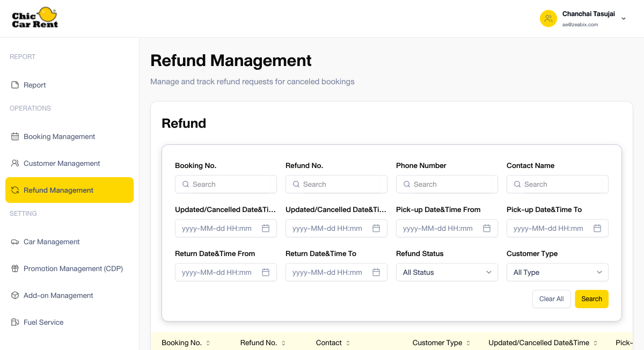Expand the Chanchai Tasujai account chevron
Screen dimensions: 644x350
pyautogui.click(x=624, y=19)
